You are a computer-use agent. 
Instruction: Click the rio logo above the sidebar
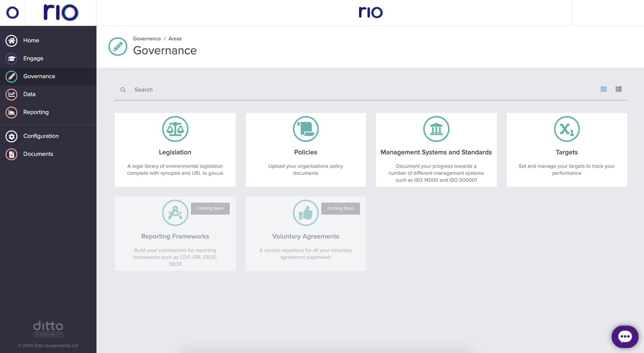(61, 12)
